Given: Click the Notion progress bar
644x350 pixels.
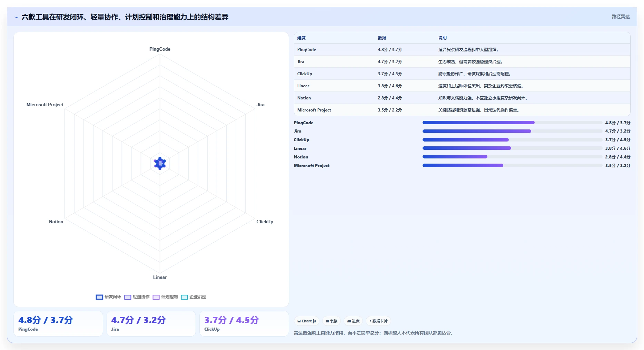Looking at the screenshot, I should click(512, 157).
